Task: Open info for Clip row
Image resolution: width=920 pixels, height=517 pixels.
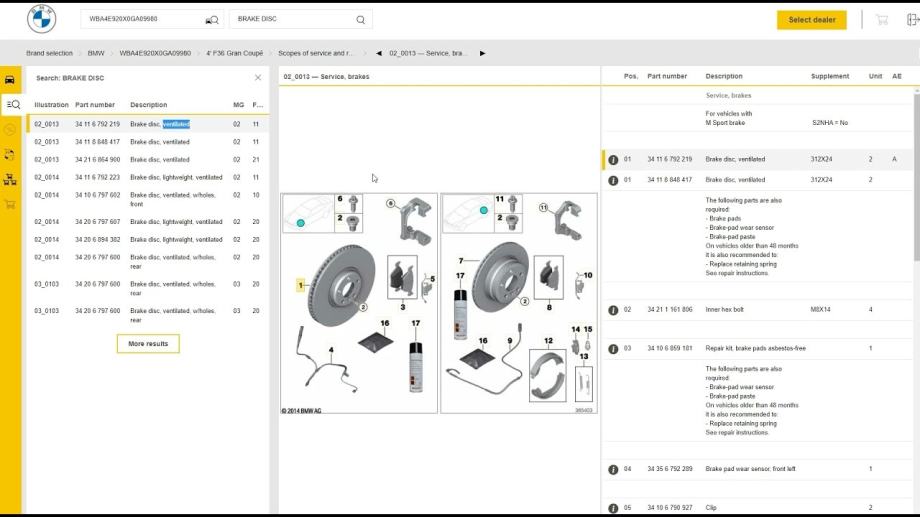Action: coord(613,508)
